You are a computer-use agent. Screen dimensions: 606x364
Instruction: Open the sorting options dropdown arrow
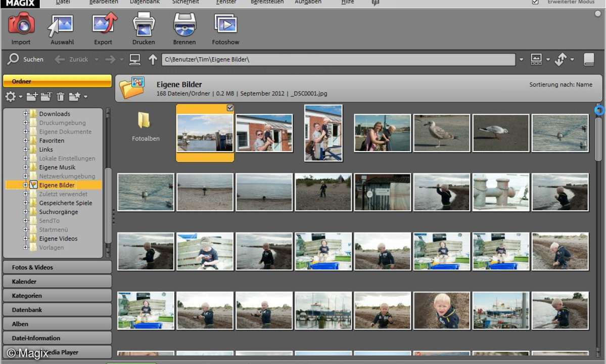click(x=572, y=60)
